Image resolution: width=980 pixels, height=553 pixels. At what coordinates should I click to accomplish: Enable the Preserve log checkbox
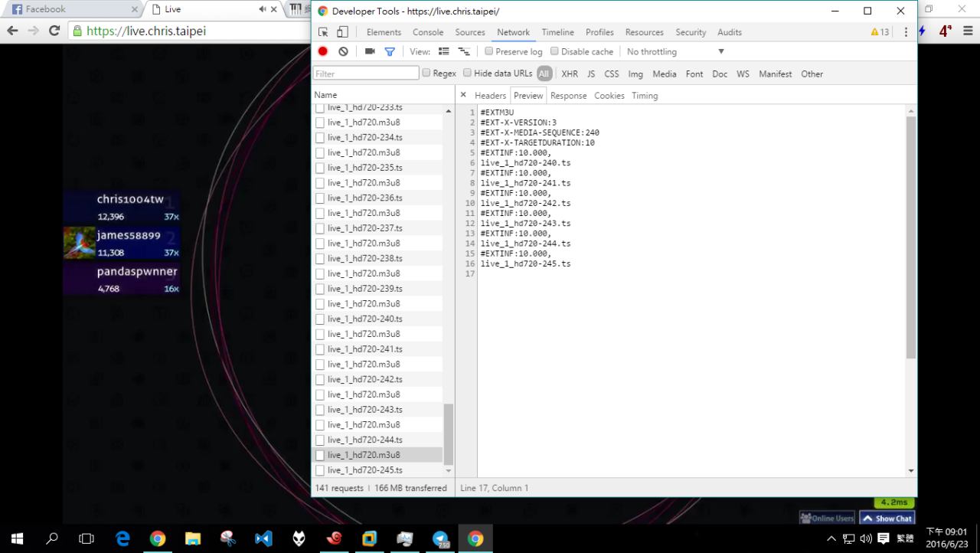point(489,51)
